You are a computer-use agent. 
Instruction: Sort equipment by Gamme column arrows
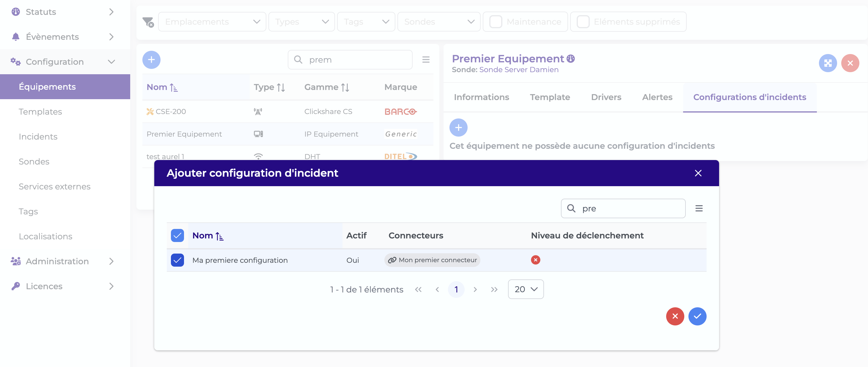pyautogui.click(x=345, y=88)
